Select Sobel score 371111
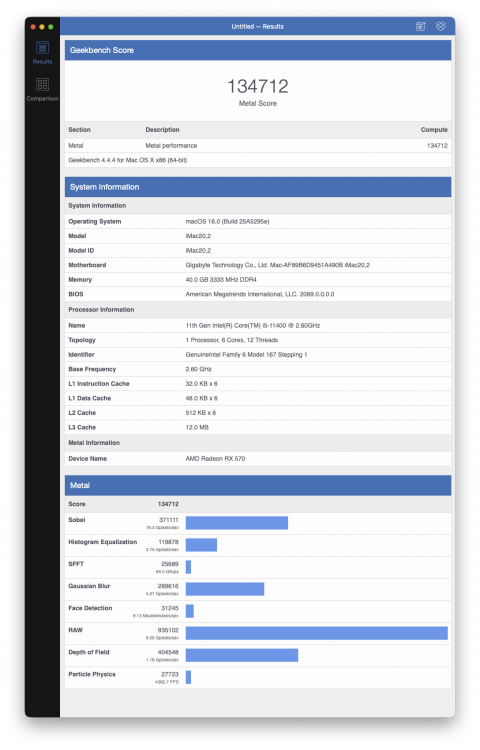The width and height of the screenshot is (480, 750). [168, 520]
